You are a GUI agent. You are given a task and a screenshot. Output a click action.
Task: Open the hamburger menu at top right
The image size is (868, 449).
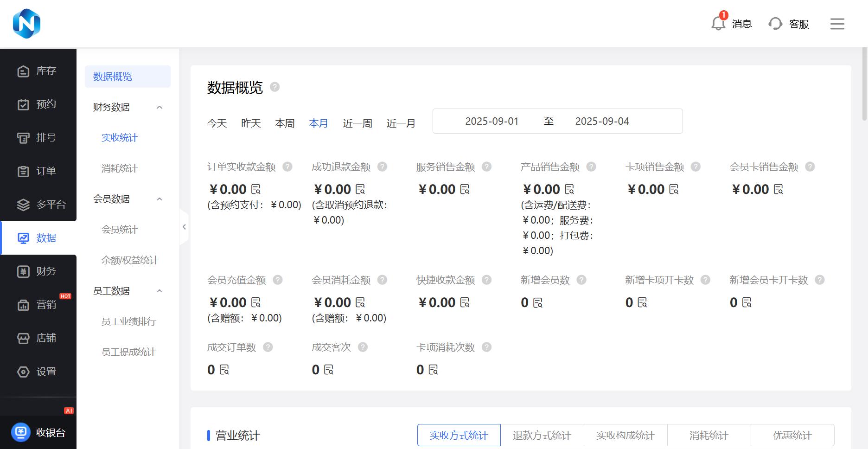tap(837, 24)
